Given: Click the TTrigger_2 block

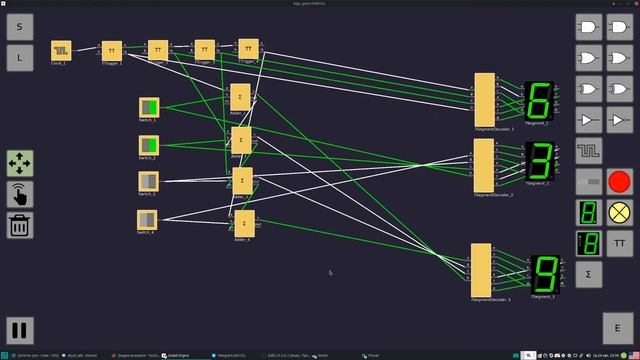Looking at the screenshot, I should pos(158,50).
